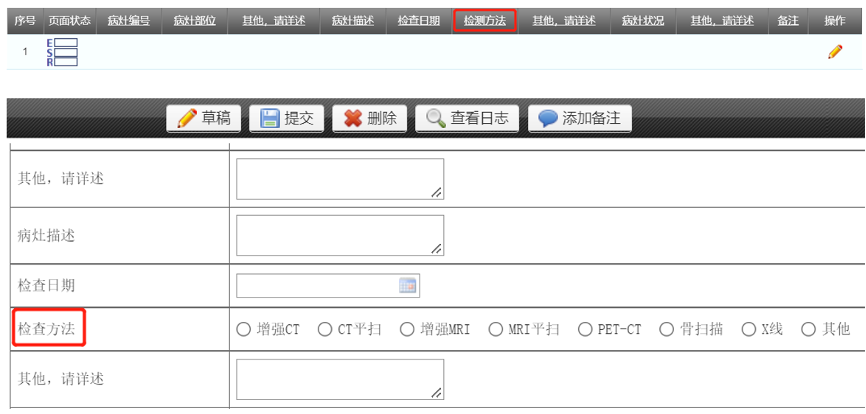
Task: Click 添加备注 button
Action: pos(579,118)
